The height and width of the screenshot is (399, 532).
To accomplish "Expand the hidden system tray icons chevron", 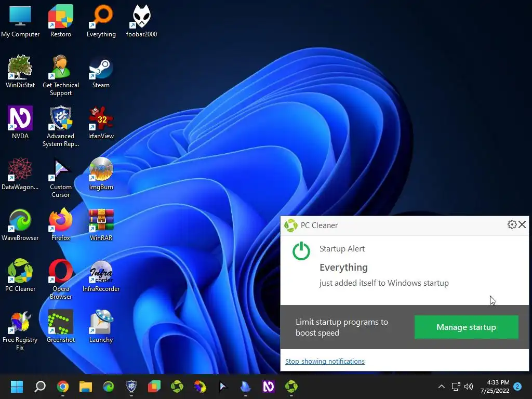I will click(442, 387).
